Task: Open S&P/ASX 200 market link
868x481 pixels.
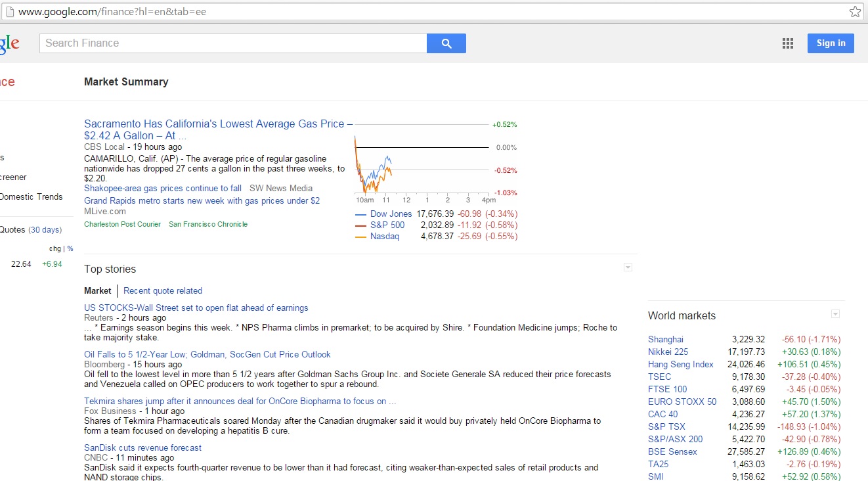Action: coord(676,439)
